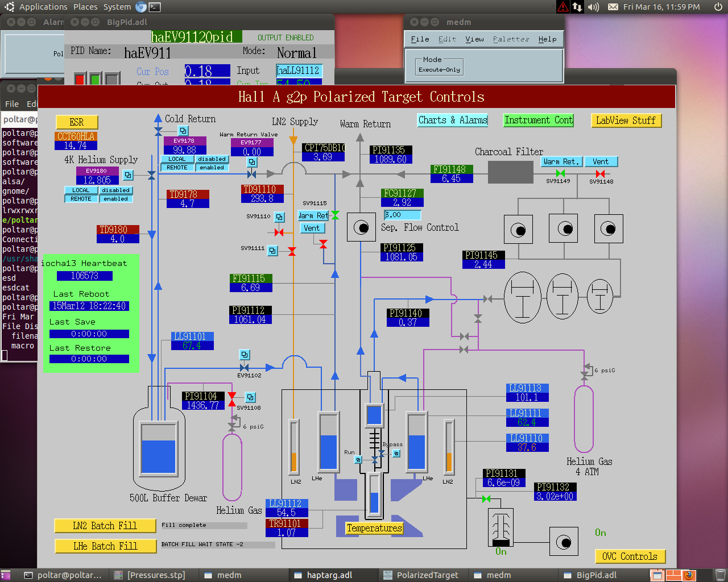Click the green SV91149 valve symbol
Viewport: 728px width, 582px height.
point(560,173)
